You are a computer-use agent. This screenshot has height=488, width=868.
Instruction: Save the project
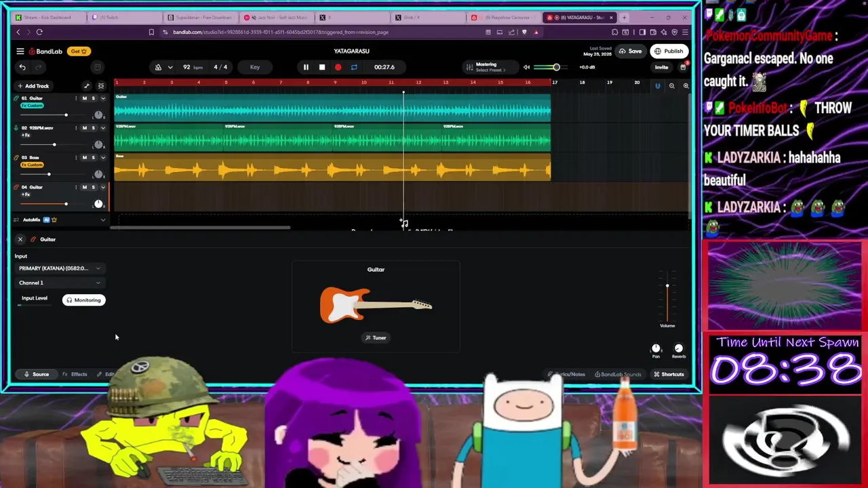click(x=630, y=52)
